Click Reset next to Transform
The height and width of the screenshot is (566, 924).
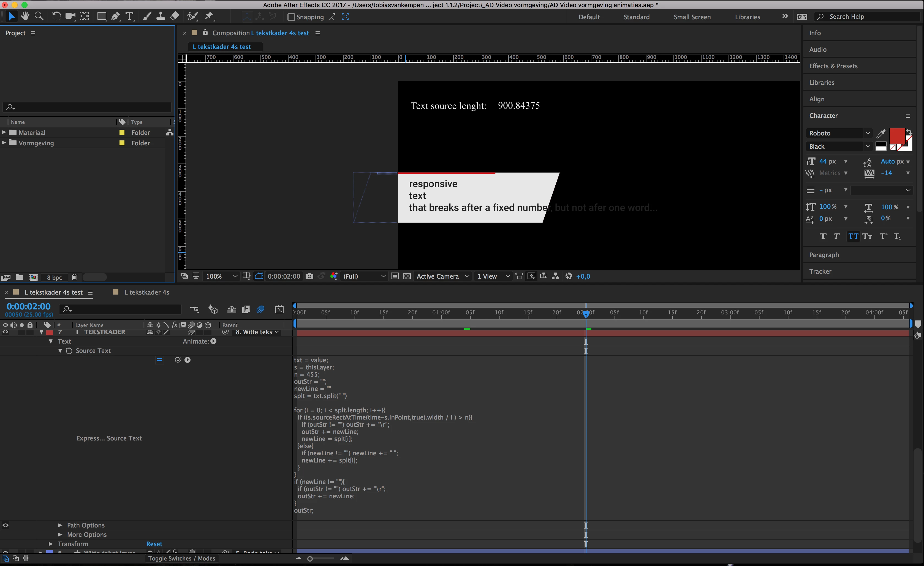pyautogui.click(x=154, y=544)
